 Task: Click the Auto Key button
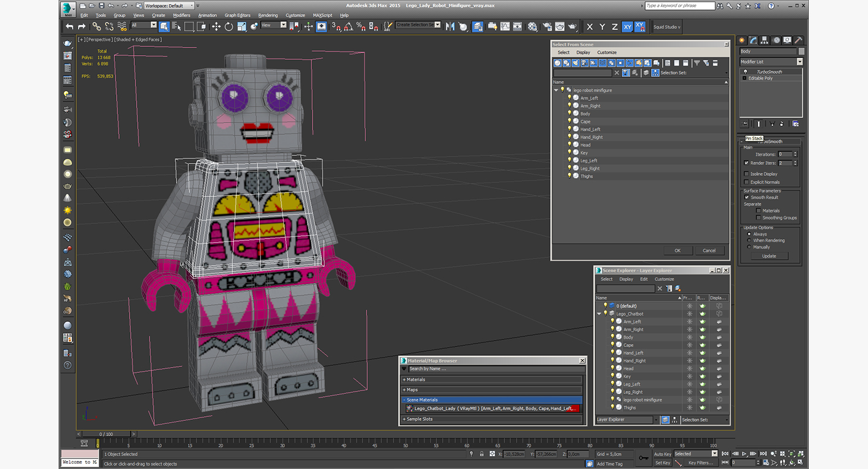[x=662, y=454]
